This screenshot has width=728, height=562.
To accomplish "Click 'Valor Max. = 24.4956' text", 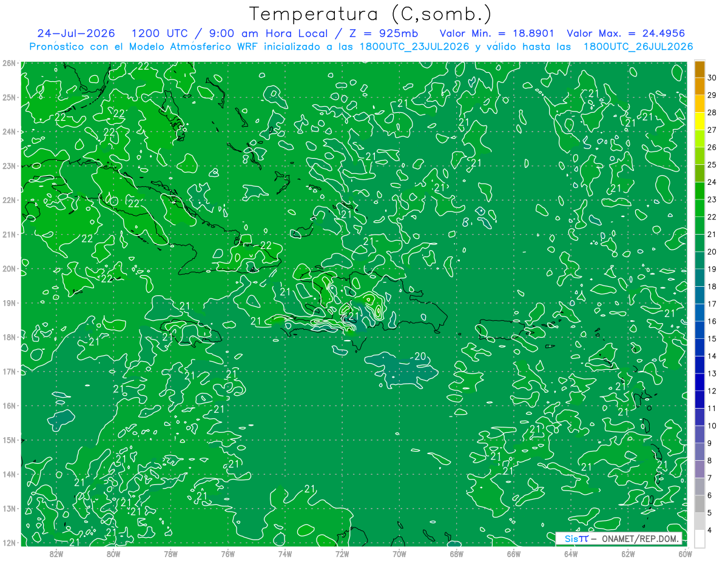I will coord(626,33).
